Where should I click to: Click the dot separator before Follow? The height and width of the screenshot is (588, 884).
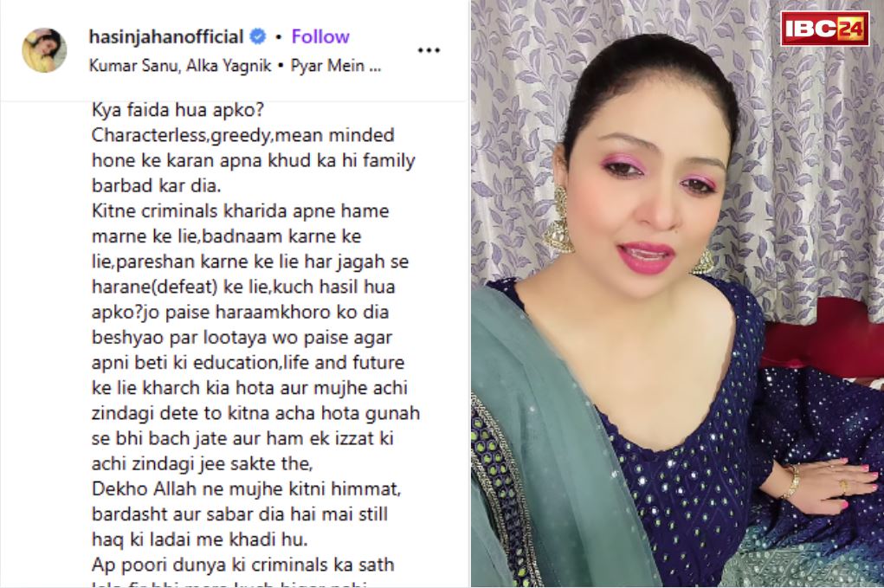[279, 38]
